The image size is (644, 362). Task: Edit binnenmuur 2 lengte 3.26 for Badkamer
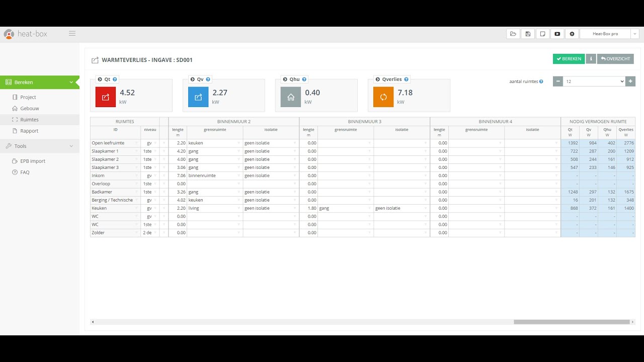point(178,192)
